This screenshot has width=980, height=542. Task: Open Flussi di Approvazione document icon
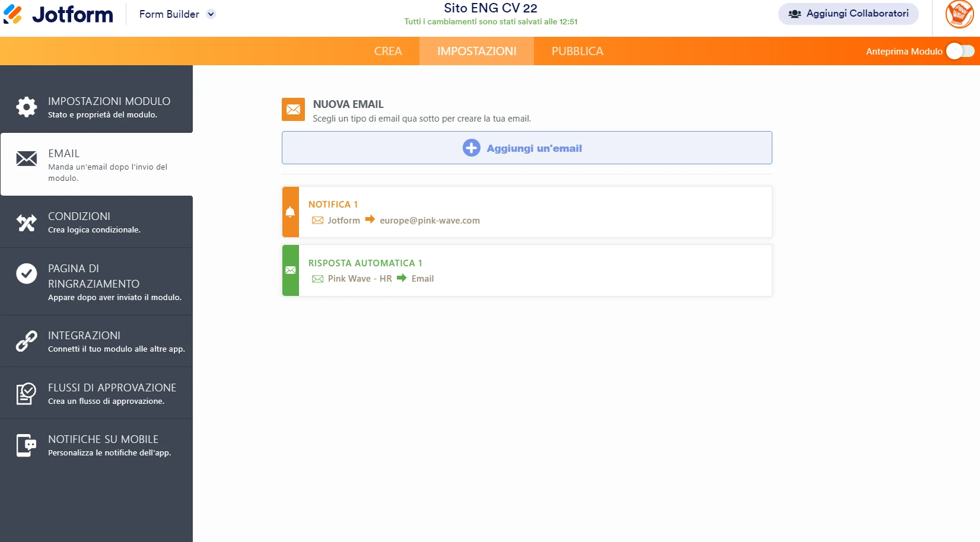(26, 393)
